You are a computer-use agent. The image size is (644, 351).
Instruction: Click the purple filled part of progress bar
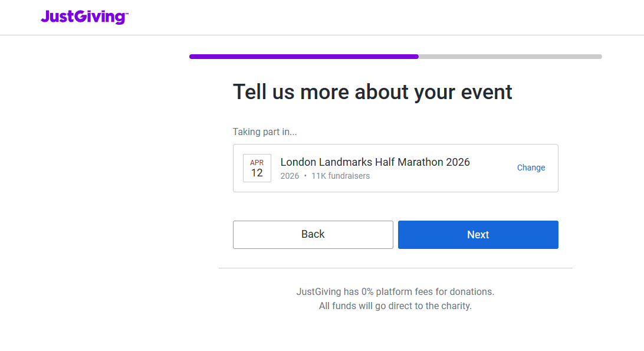[304, 57]
